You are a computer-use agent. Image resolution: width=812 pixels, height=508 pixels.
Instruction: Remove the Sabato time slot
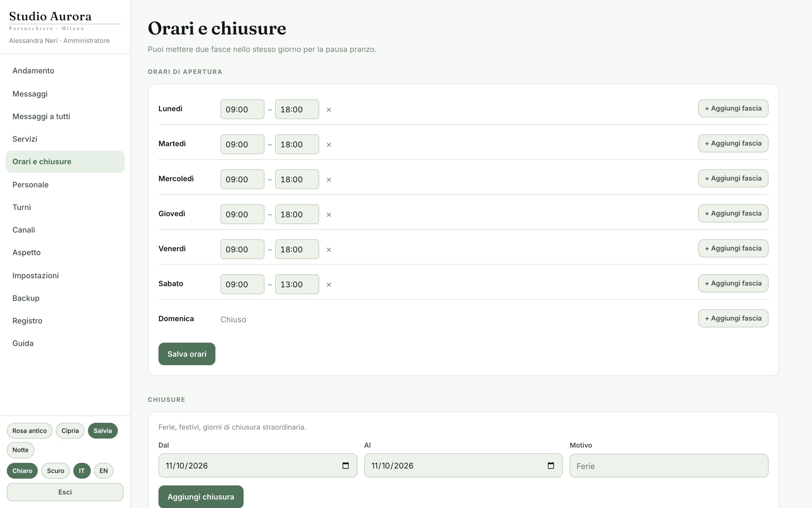click(329, 284)
